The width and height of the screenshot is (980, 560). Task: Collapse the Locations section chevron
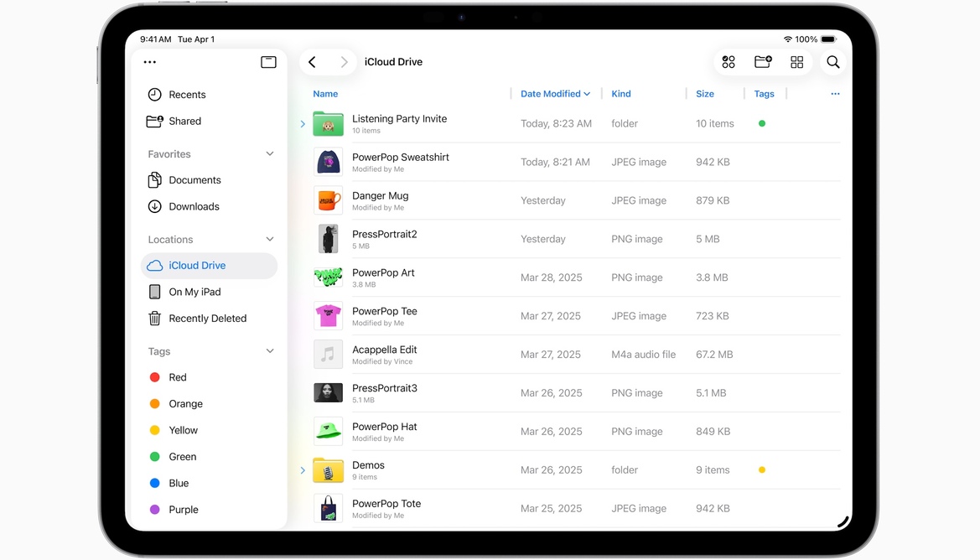click(270, 240)
